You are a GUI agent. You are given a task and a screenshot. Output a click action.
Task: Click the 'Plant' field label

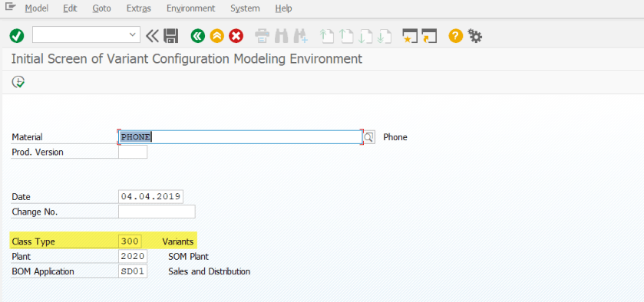pos(21,257)
